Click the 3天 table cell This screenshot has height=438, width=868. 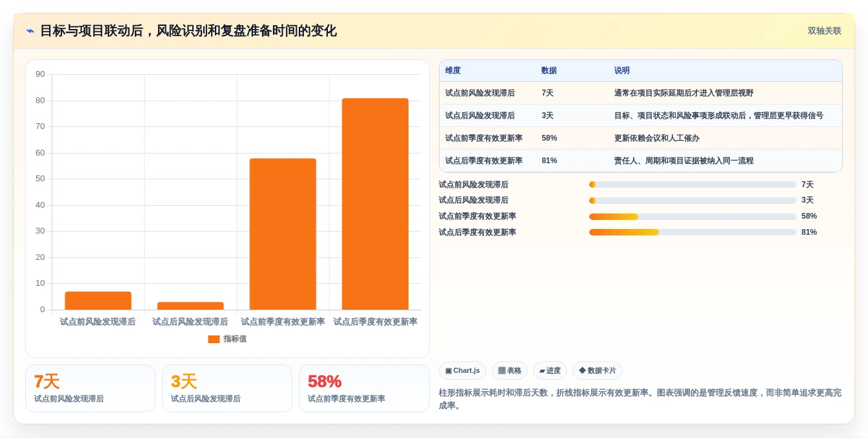coord(548,116)
